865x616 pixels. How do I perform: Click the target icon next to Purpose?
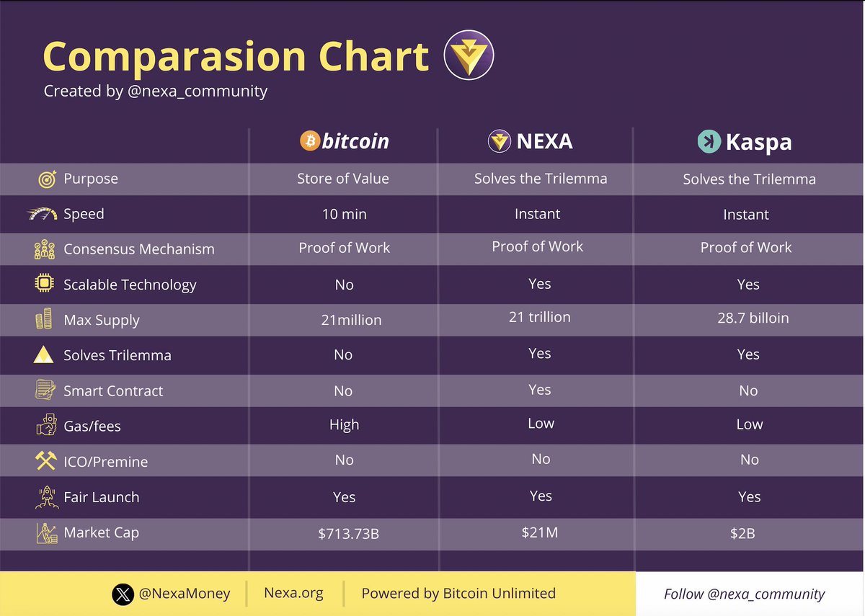[46, 179]
